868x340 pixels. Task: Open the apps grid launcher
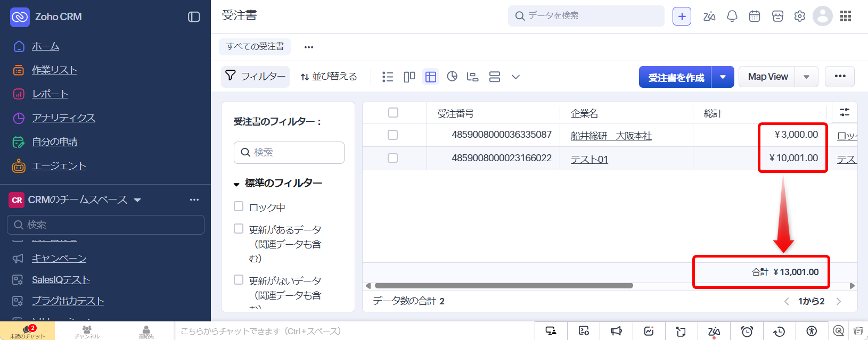pos(846,16)
